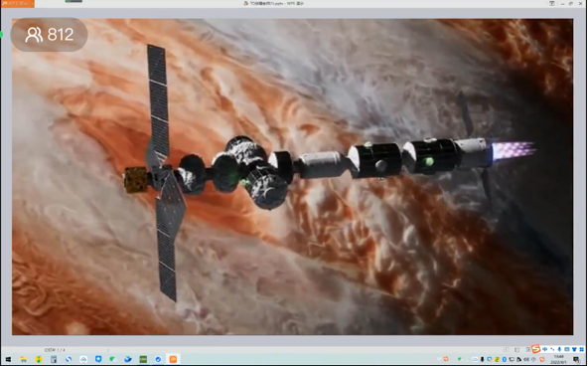
Task: Open the ribbon display options in title bar
Action: click(x=552, y=3)
